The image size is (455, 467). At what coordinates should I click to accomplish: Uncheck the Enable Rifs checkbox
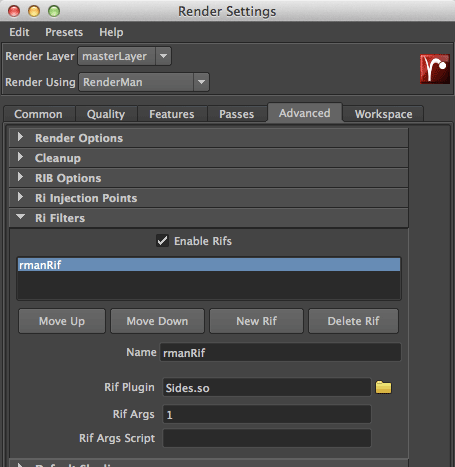[x=162, y=240]
